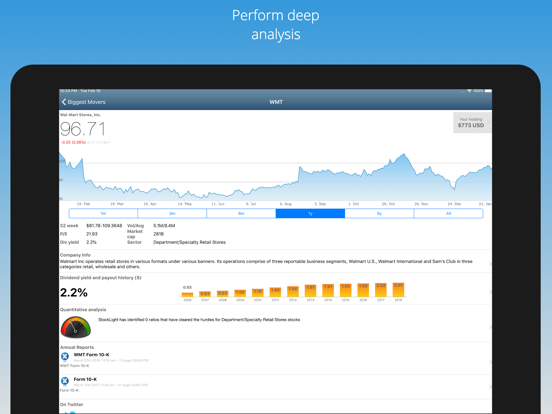The height and width of the screenshot is (414, 552).
Task: Select the 6m chart range
Action: point(241,213)
